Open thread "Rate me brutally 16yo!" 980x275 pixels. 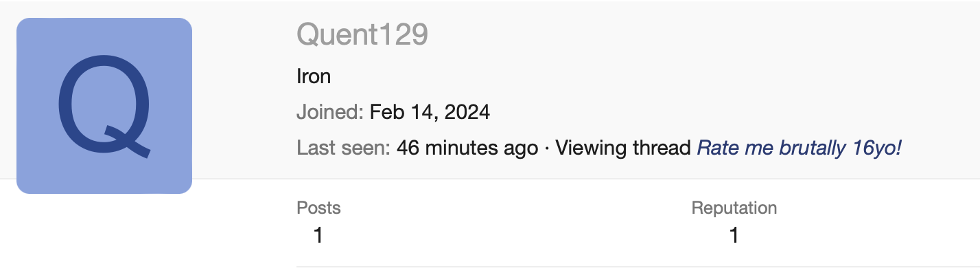(x=799, y=148)
